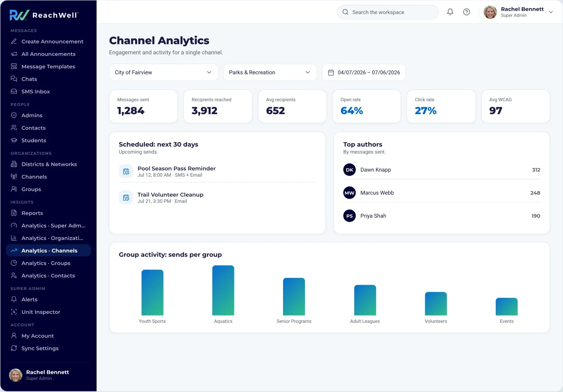Click the Sync Settings refresh icon
Viewport: 563px width, 392px height.
click(14, 348)
